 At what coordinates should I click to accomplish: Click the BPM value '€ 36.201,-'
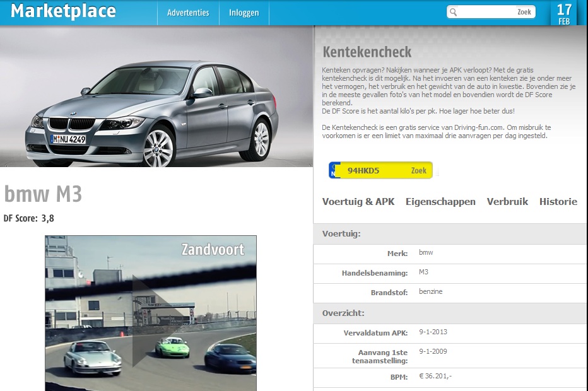(435, 376)
